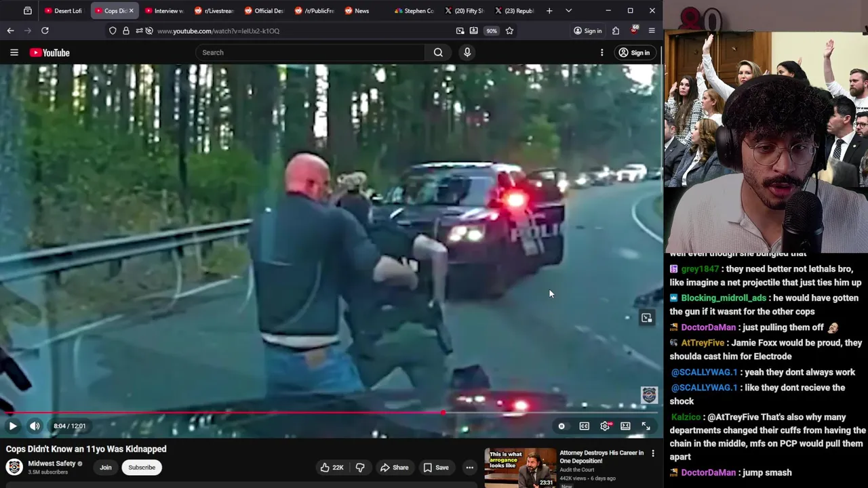
Task: Open the browser application menu
Action: pos(652,30)
